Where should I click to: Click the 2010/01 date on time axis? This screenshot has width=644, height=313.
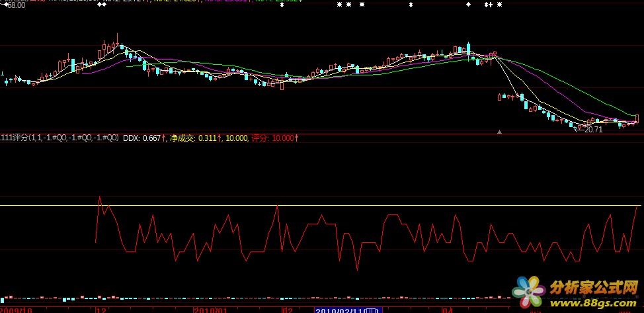pyautogui.click(x=210, y=309)
